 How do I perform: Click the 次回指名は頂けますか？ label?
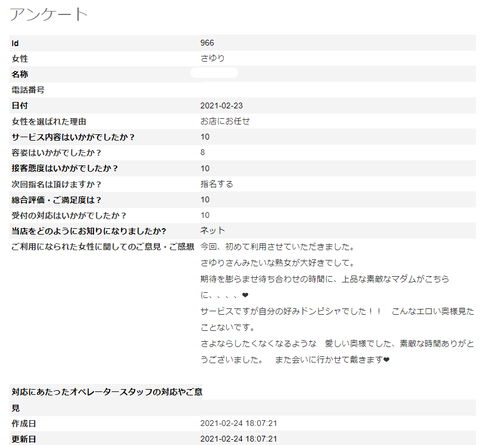pos(56,184)
